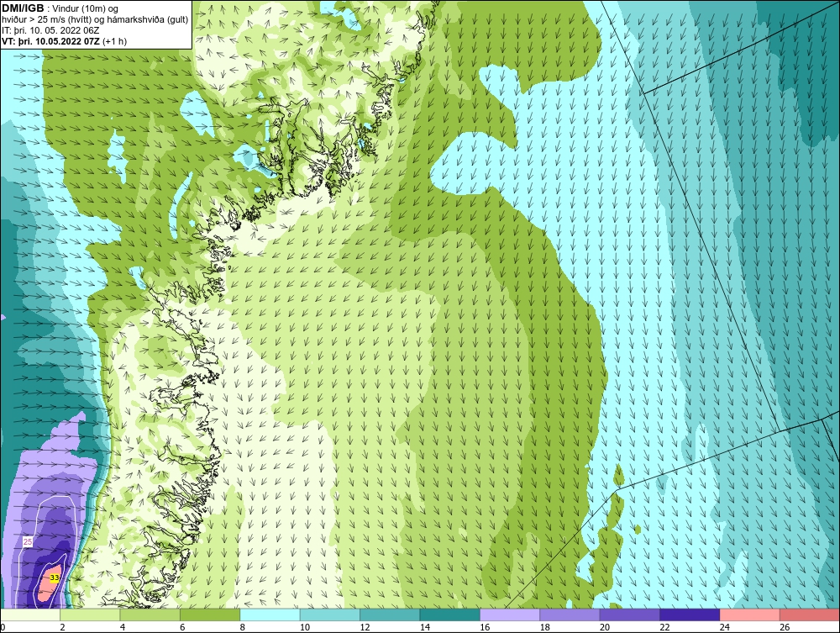This screenshot has height=633, width=840.
Task: Click the "DMI/IGB" title text
Action: (x=23, y=8)
